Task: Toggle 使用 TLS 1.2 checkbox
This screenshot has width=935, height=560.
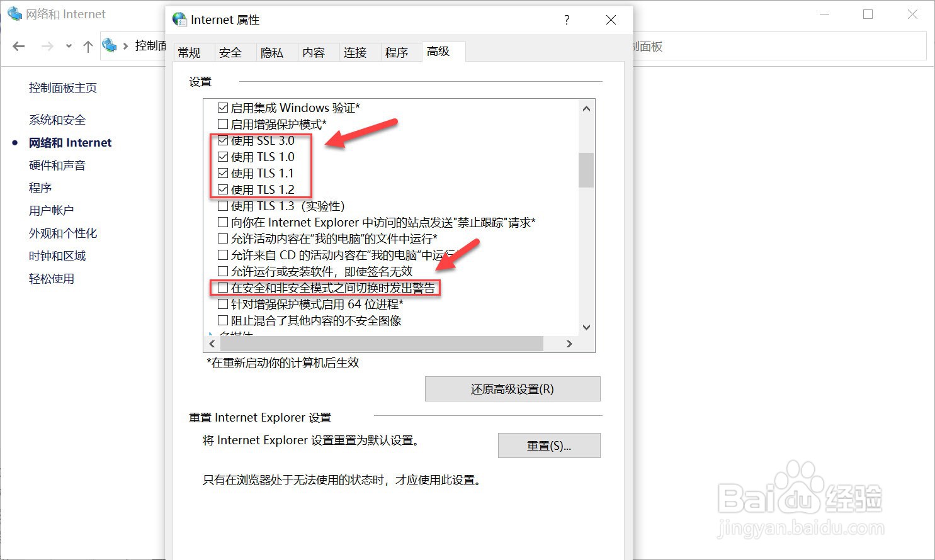Action: click(223, 189)
